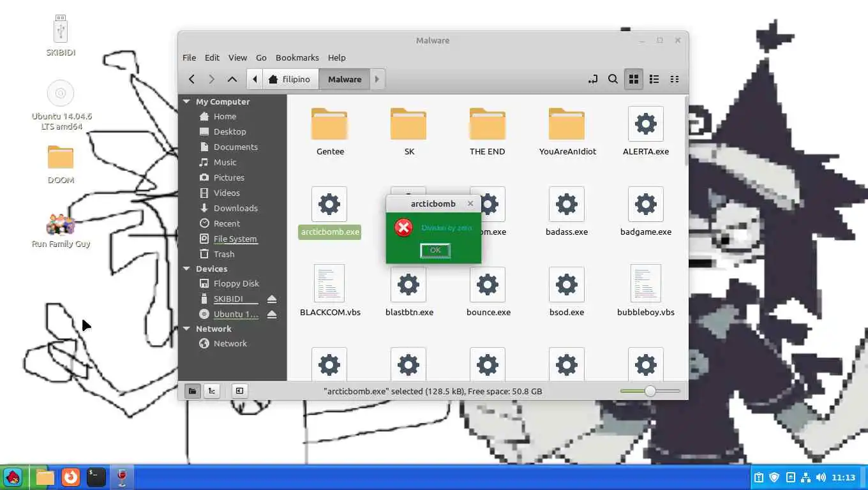Eject the SKIBIDI device

pos(272,299)
